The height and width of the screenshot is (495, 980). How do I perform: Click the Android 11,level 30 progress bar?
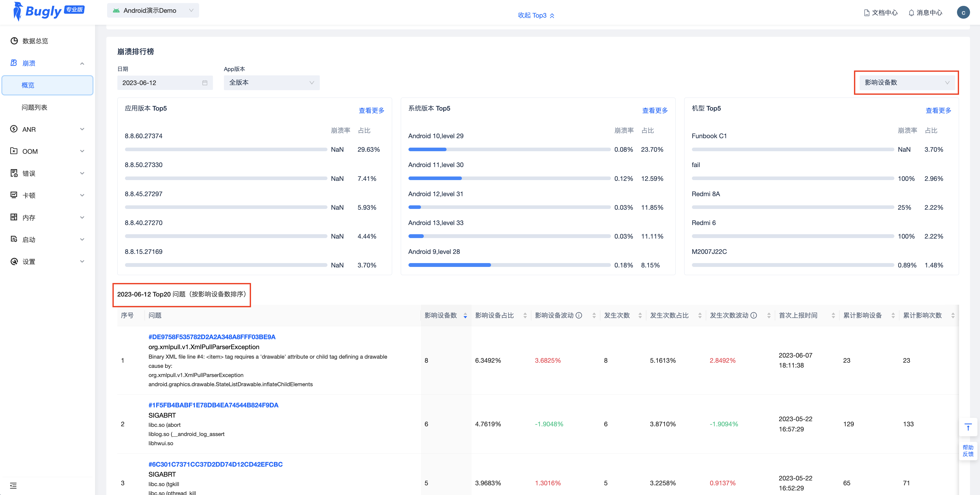coord(509,178)
